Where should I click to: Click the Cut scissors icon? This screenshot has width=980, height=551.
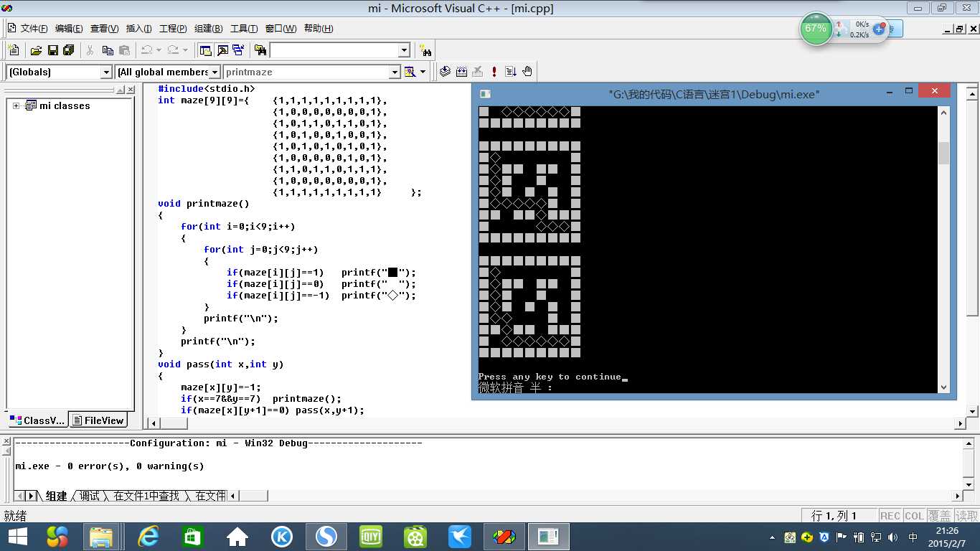coord(90,50)
